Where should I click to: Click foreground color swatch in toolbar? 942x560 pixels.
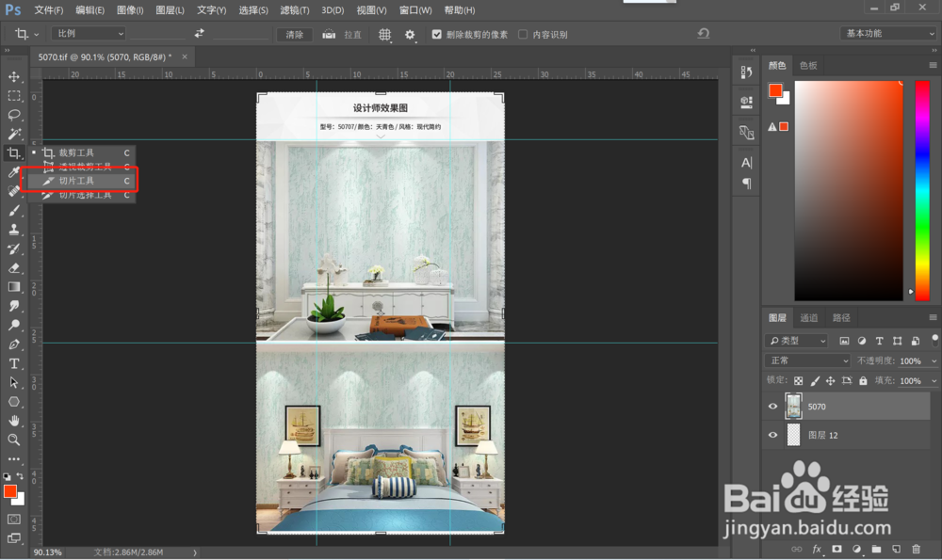[x=9, y=491]
